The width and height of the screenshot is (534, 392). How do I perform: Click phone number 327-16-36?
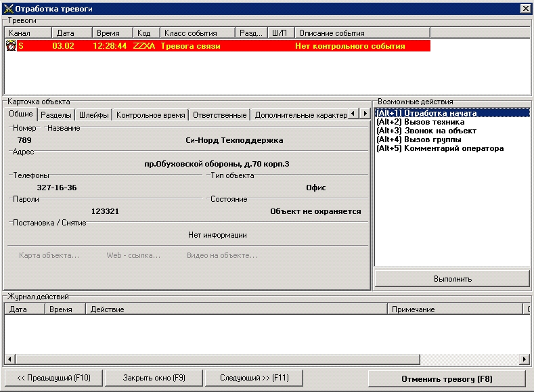pos(57,188)
